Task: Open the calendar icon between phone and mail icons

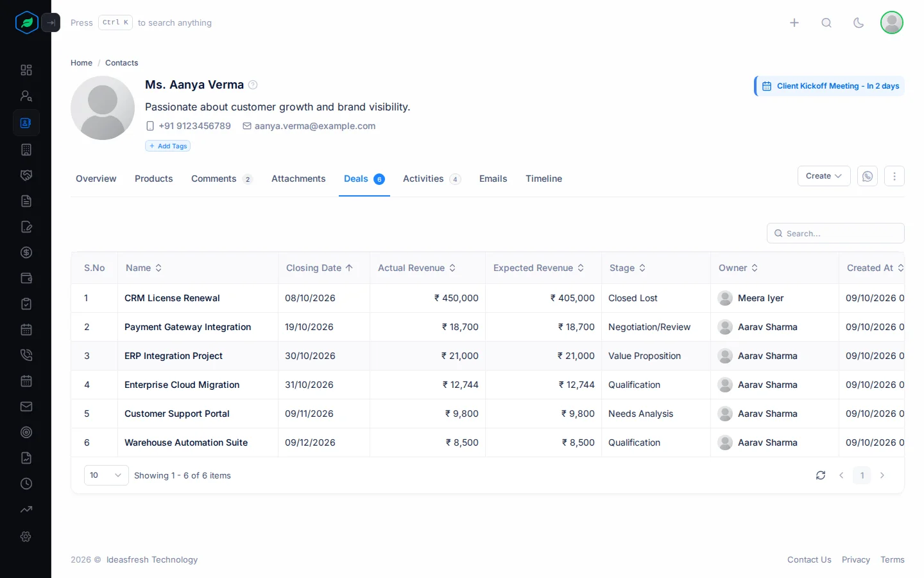Action: pyautogui.click(x=26, y=381)
